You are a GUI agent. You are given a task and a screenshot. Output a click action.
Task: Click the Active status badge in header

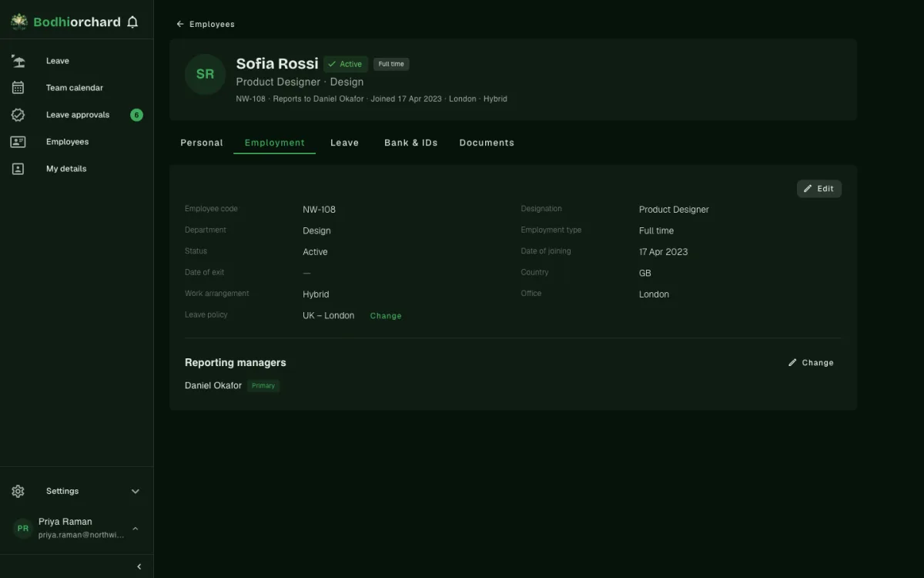pyautogui.click(x=346, y=64)
